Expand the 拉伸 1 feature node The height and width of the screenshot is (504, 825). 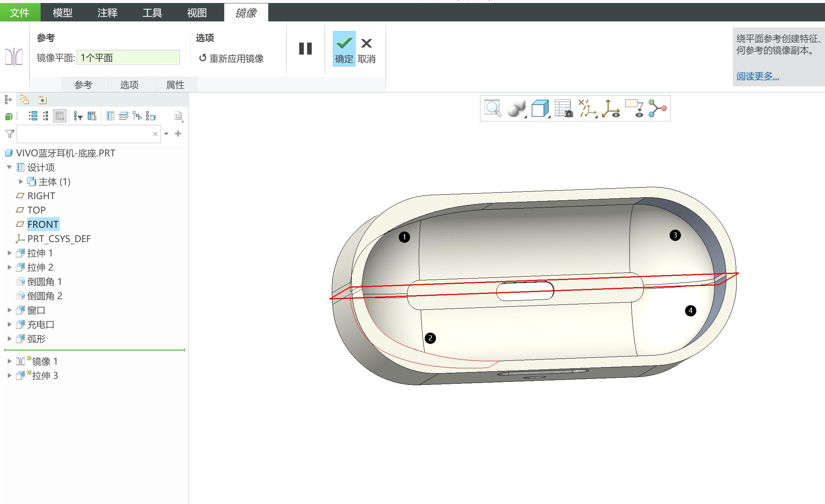10,253
